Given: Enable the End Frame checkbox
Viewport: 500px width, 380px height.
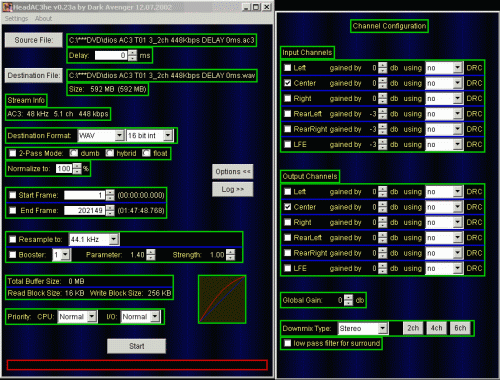Looking at the screenshot, I should [x=13, y=210].
